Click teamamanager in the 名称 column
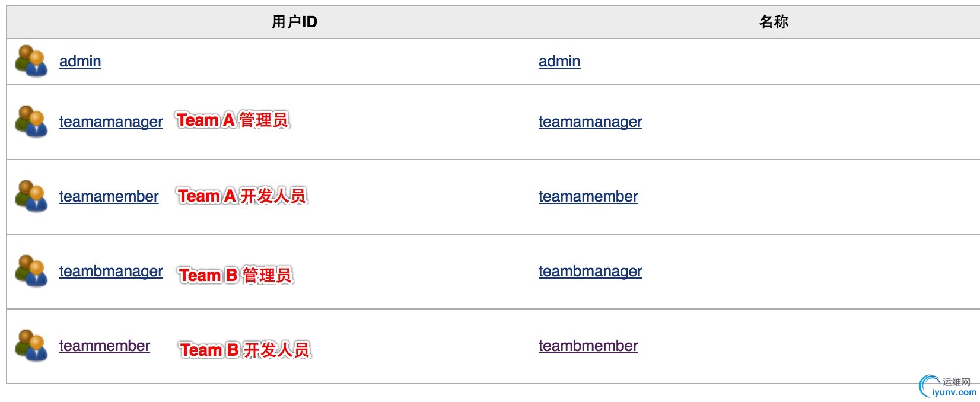 (x=590, y=122)
